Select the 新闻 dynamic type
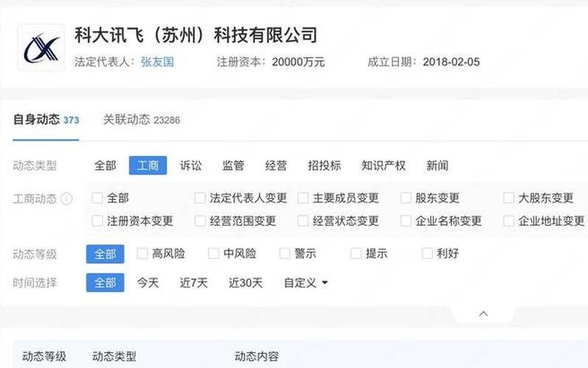588x368 pixels. (437, 166)
